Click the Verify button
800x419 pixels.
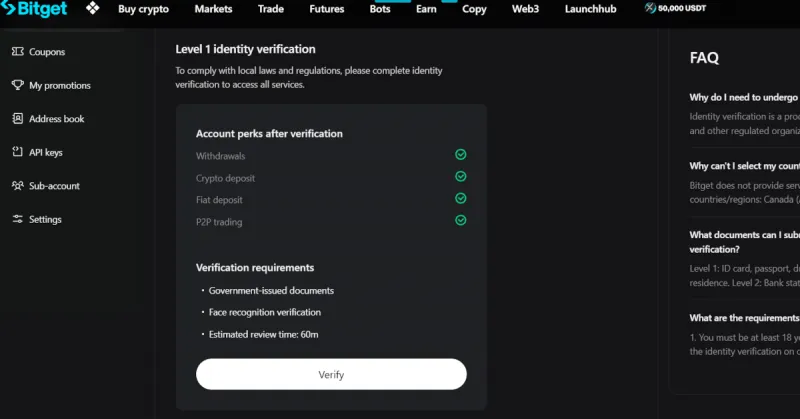pos(331,374)
